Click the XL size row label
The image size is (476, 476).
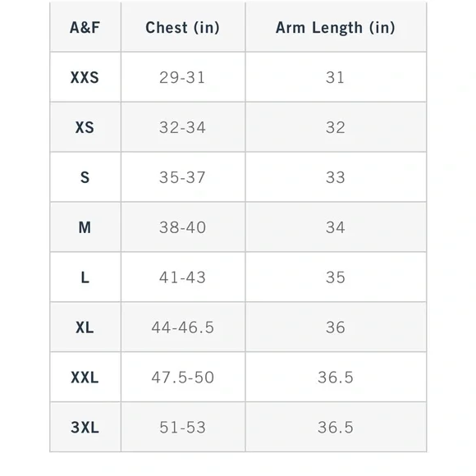tap(85, 327)
